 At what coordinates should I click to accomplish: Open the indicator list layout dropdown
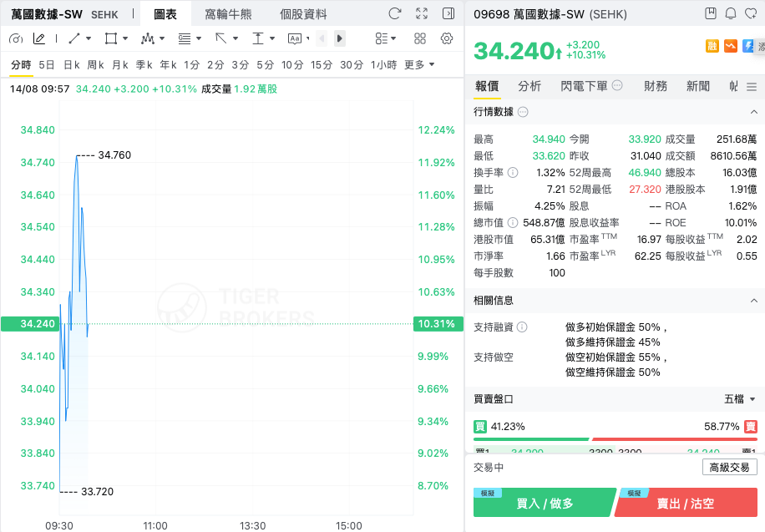click(386, 38)
